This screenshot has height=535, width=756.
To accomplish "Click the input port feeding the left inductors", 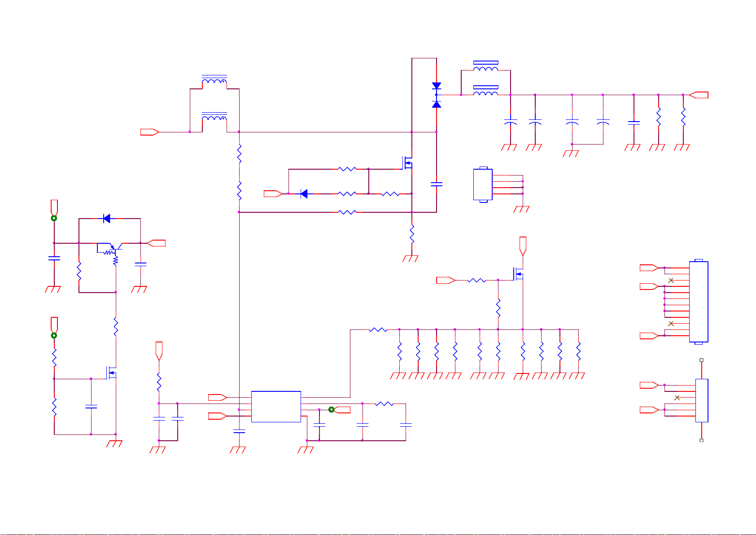I will click(150, 132).
